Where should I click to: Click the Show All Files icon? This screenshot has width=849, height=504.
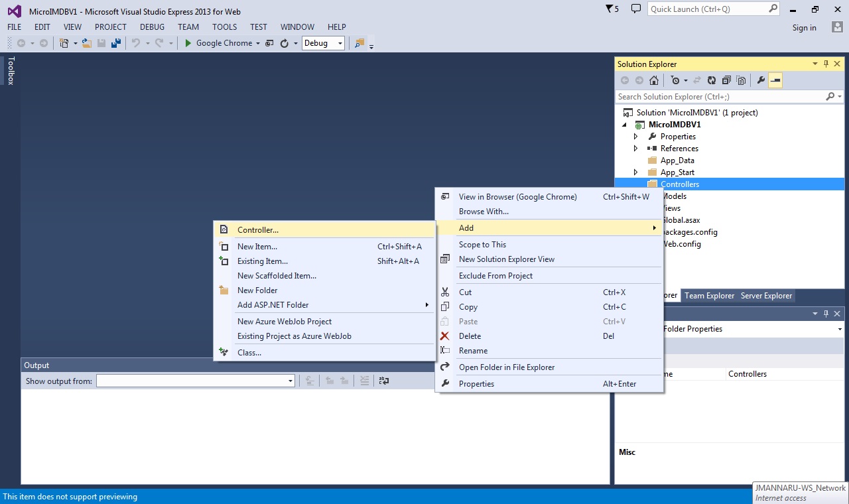click(x=741, y=80)
